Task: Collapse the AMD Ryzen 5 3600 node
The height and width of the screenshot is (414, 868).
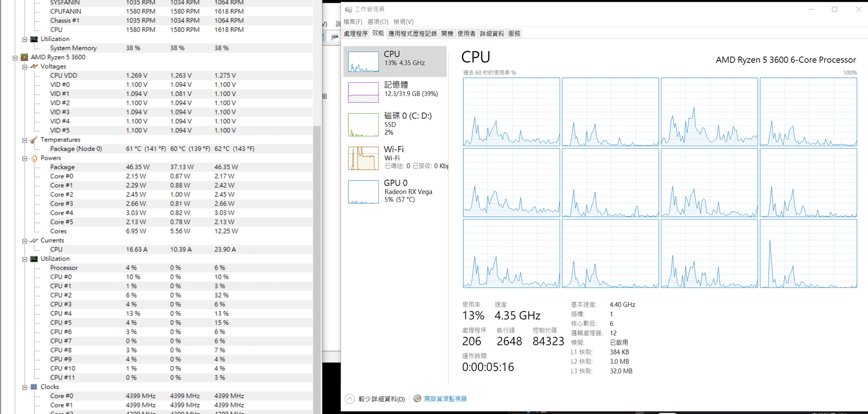Action: 15,57
